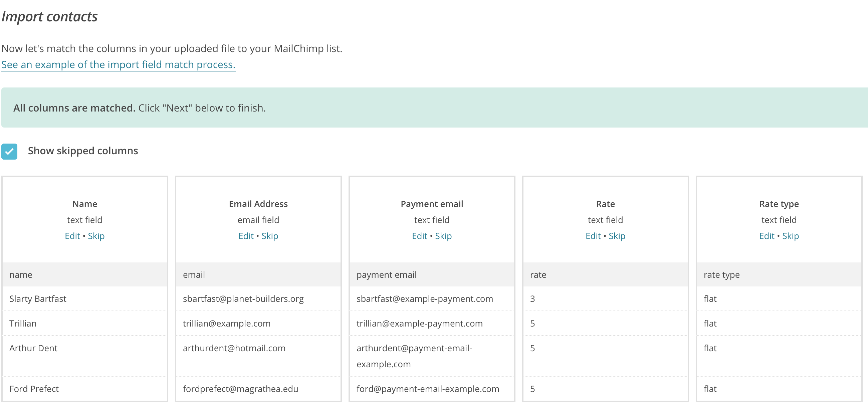Skip the Payment email column
Viewport: 868px width, 408px height.
pos(443,235)
